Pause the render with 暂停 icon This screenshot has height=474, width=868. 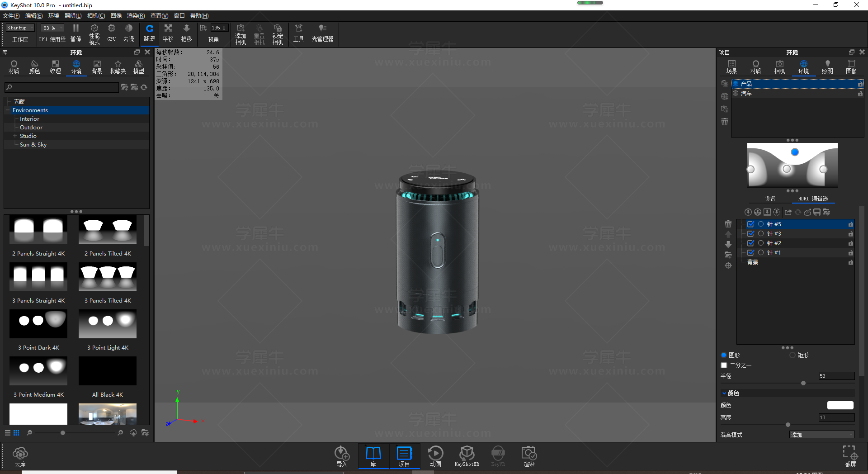coord(75,33)
